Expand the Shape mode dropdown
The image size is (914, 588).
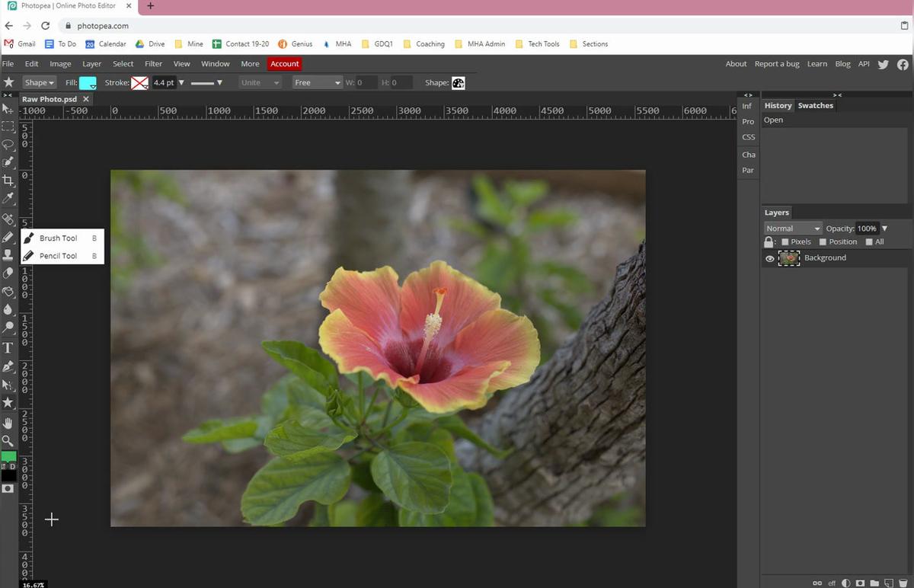point(40,83)
